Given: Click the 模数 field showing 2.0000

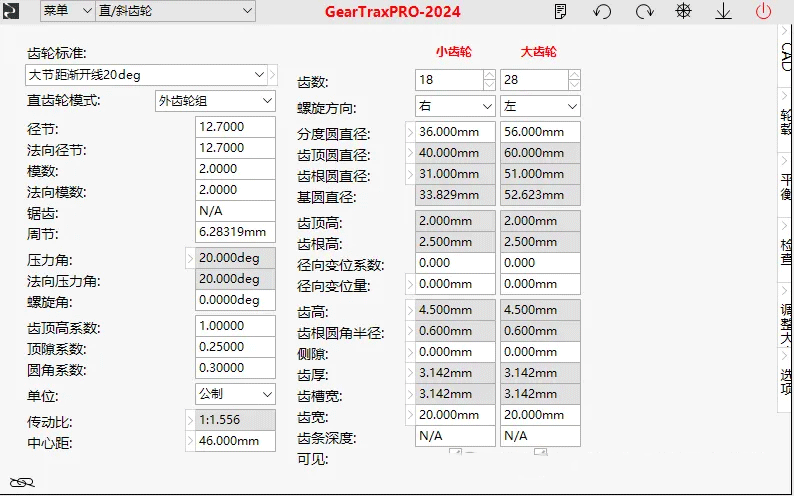Looking at the screenshot, I should (x=235, y=169).
